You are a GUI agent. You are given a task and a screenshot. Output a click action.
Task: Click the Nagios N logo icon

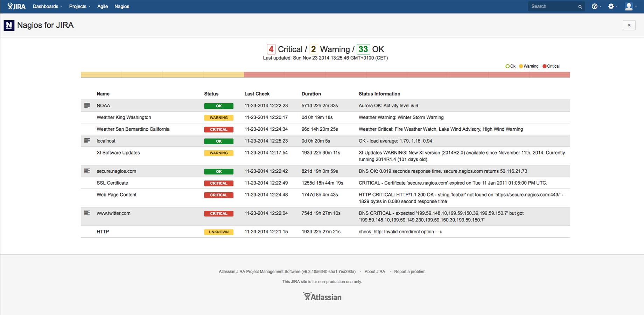point(9,25)
